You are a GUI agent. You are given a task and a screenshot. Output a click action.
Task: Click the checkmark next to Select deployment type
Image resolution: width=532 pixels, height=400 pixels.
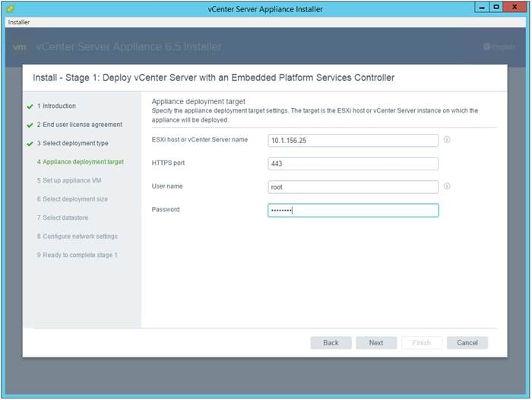click(x=30, y=144)
